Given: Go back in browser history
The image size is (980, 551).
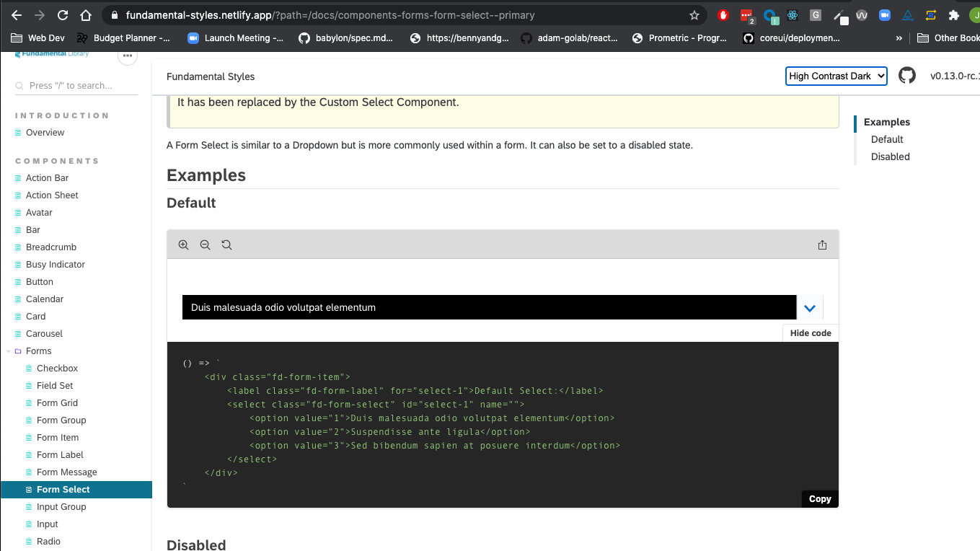Looking at the screenshot, I should (17, 15).
